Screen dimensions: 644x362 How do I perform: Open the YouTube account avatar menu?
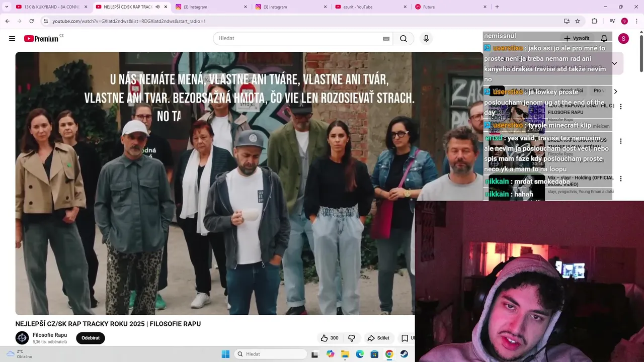(623, 39)
